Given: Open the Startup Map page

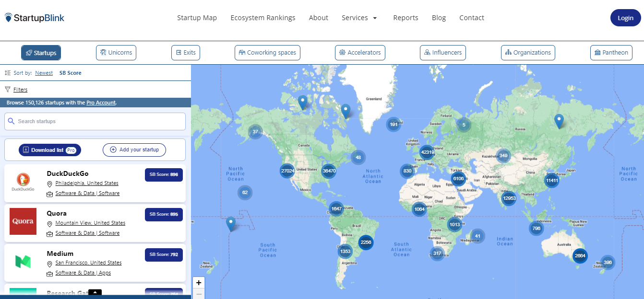Looking at the screenshot, I should [197, 18].
